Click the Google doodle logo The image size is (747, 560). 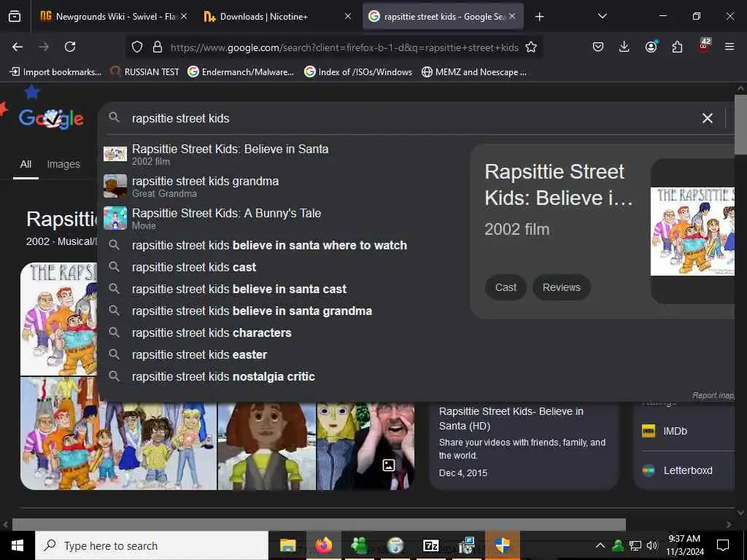point(51,118)
